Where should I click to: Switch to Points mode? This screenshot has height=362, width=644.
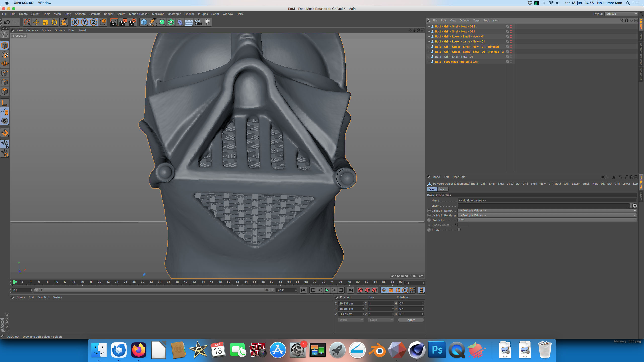pyautogui.click(x=5, y=73)
